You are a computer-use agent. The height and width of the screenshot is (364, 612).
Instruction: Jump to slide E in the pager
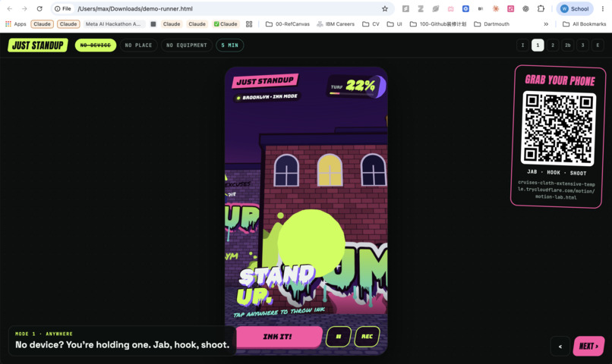(598, 45)
